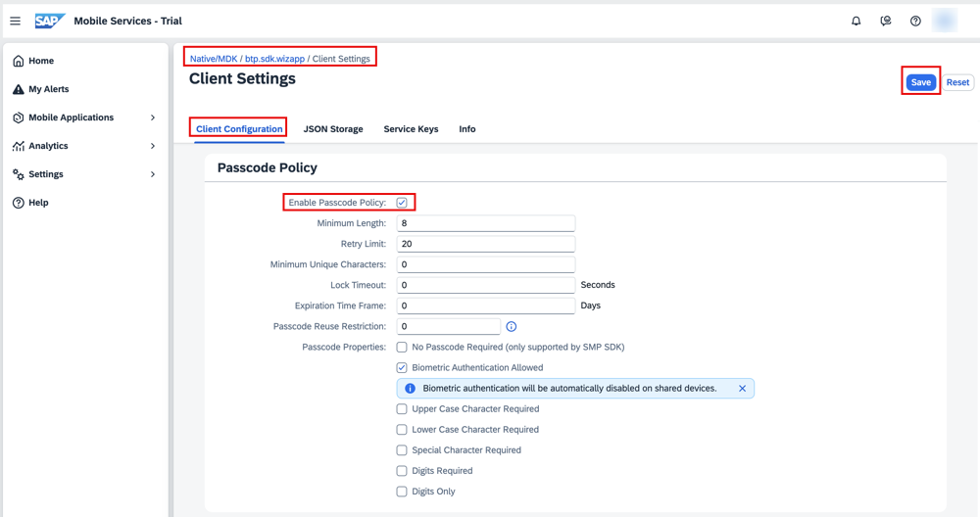Close the biometric authentication info message
The height and width of the screenshot is (517, 980).
(743, 389)
